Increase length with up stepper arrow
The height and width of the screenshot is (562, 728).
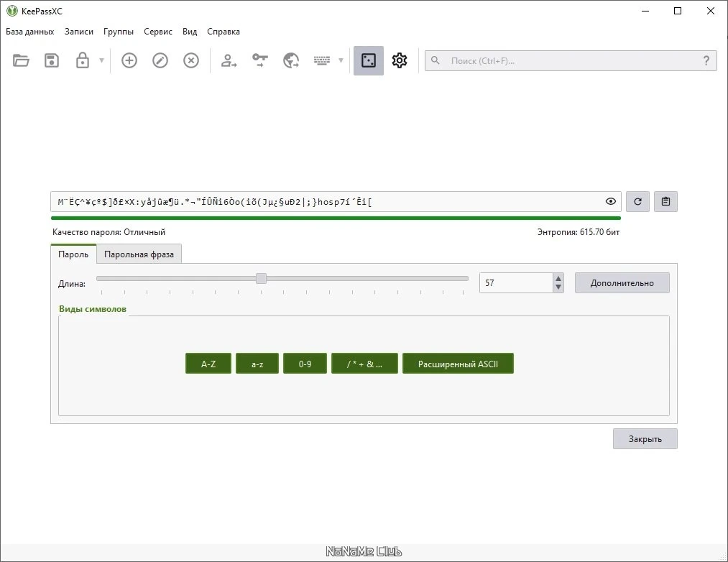tap(558, 278)
